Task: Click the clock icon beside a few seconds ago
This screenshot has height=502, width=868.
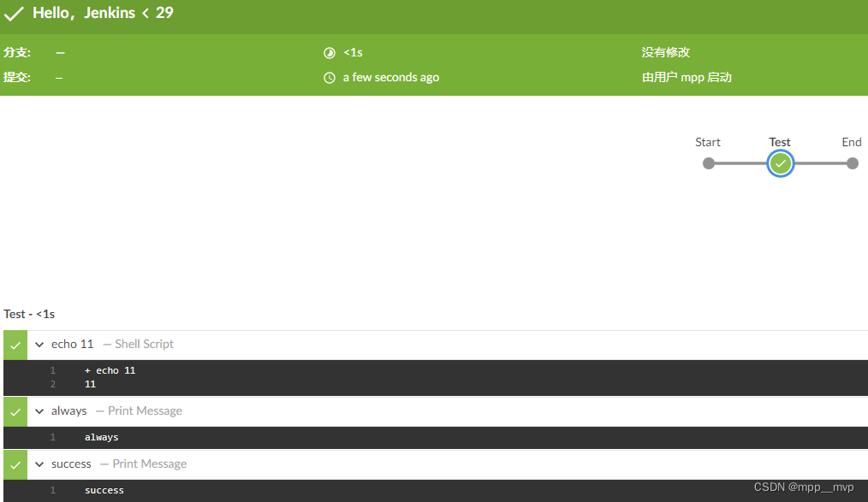Action: 330,78
